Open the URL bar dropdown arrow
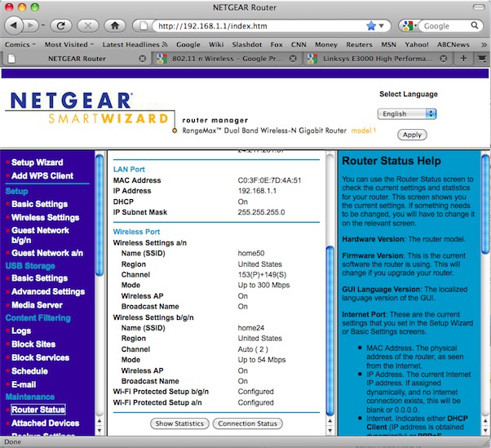 [382, 25]
